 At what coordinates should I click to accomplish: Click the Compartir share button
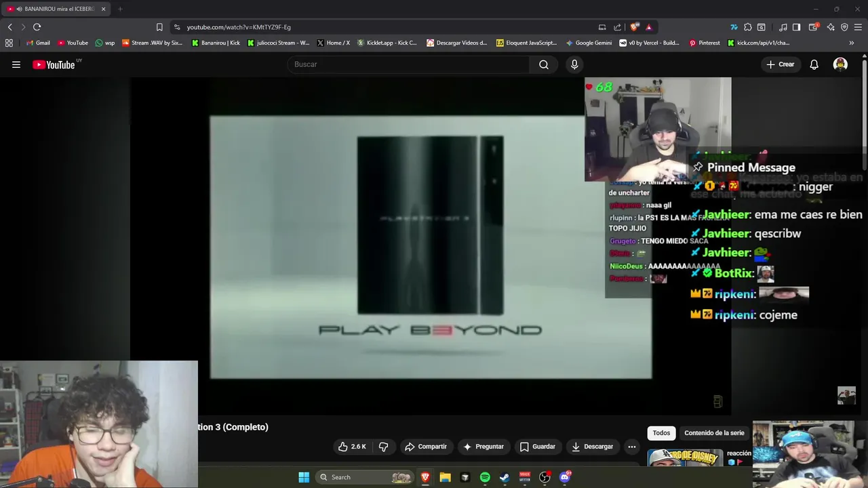425,447
